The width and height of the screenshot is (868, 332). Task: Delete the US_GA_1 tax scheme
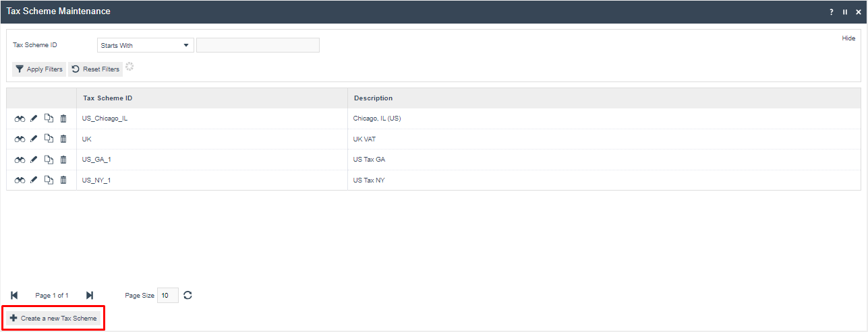tap(63, 160)
